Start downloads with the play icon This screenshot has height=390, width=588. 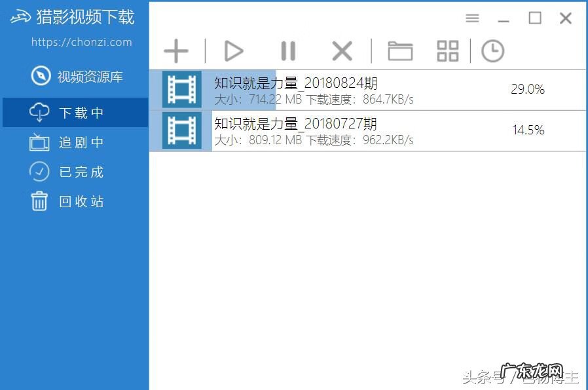tap(234, 50)
